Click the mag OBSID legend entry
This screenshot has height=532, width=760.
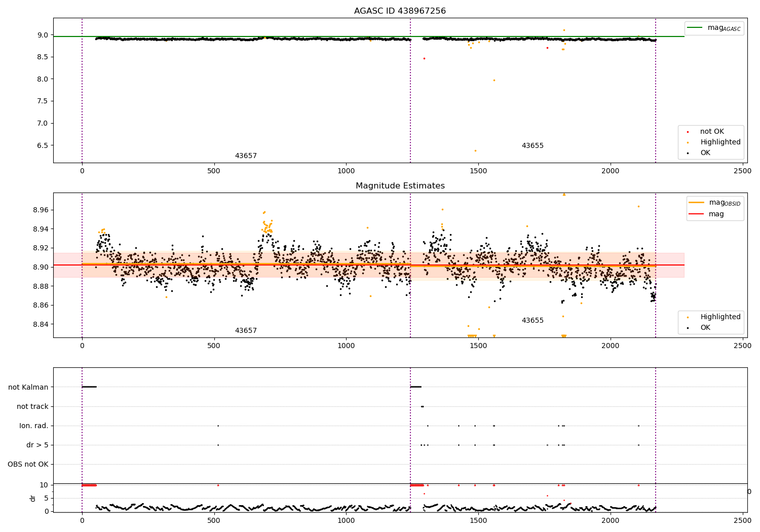click(x=714, y=203)
